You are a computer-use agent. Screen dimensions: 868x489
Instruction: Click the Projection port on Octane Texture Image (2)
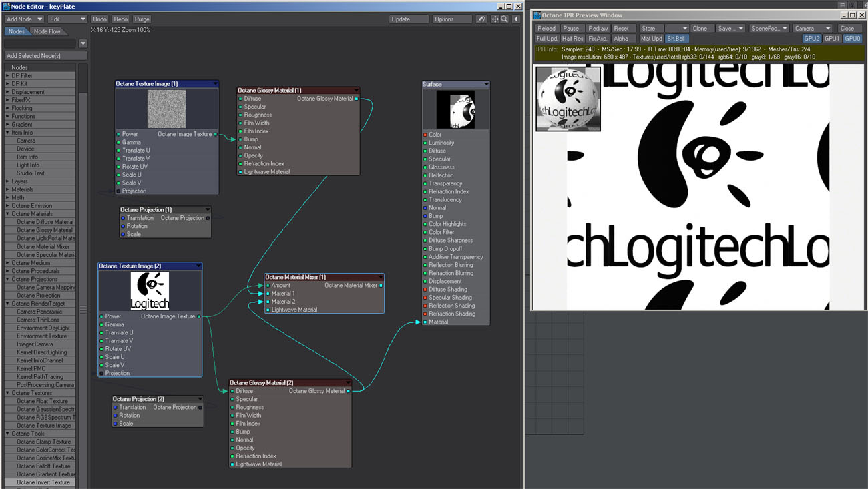(101, 374)
